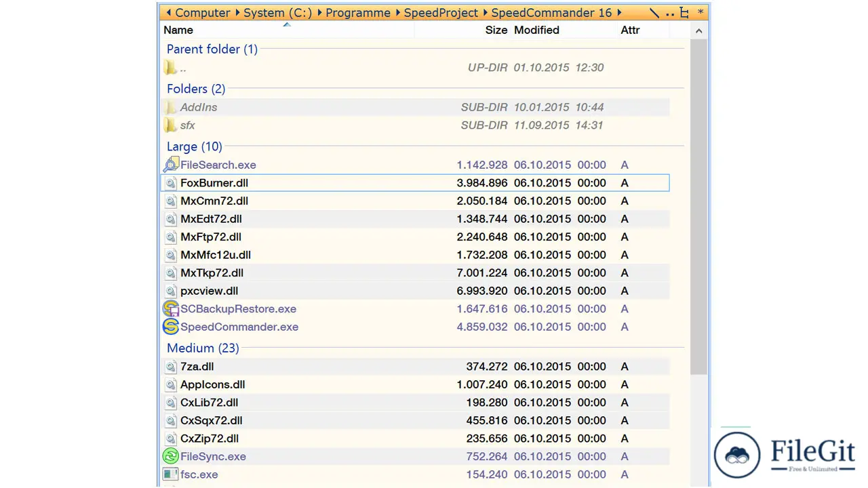The width and height of the screenshot is (868, 488).
Task: Click the CxZip72.dll file icon
Action: [x=171, y=439]
